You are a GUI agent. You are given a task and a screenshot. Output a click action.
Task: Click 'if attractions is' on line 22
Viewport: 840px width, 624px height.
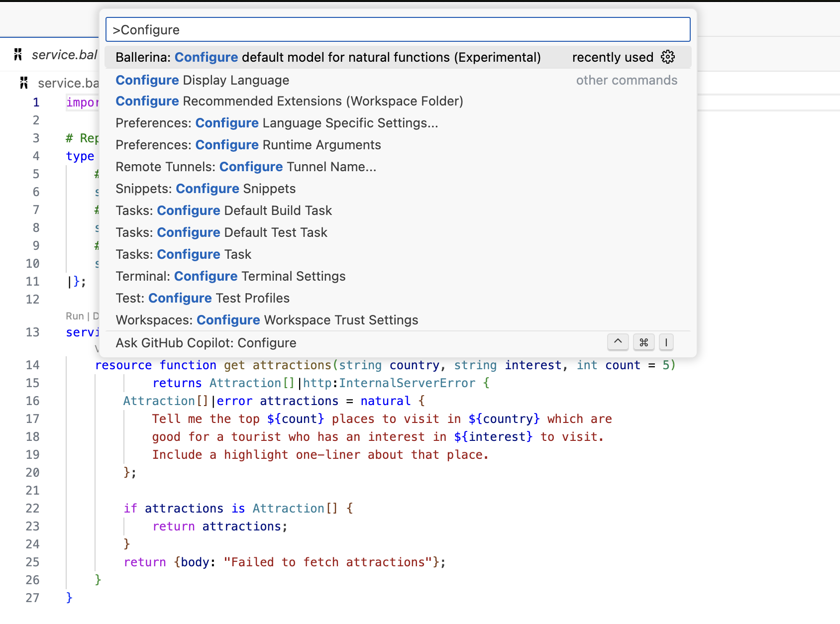tap(184, 509)
